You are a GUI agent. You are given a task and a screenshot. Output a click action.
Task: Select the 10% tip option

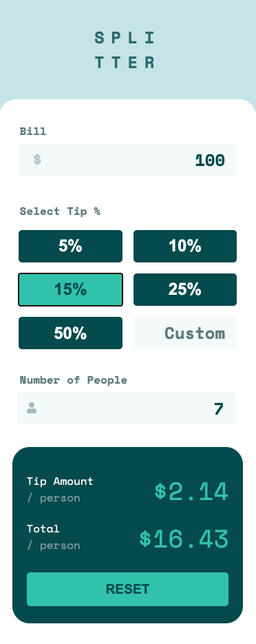[x=185, y=246]
